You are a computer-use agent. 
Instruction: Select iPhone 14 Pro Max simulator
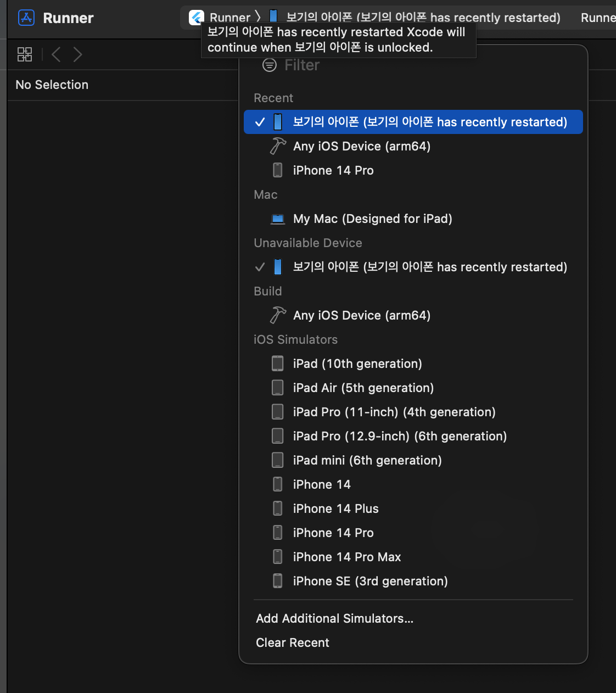coord(413,557)
